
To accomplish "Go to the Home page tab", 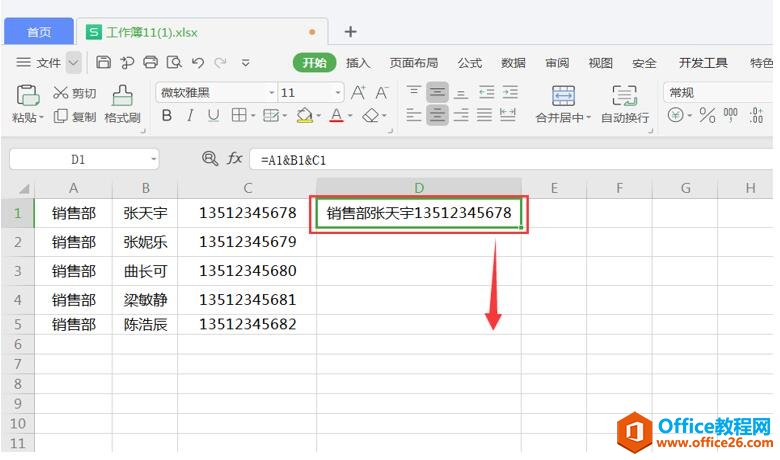I will point(39,32).
